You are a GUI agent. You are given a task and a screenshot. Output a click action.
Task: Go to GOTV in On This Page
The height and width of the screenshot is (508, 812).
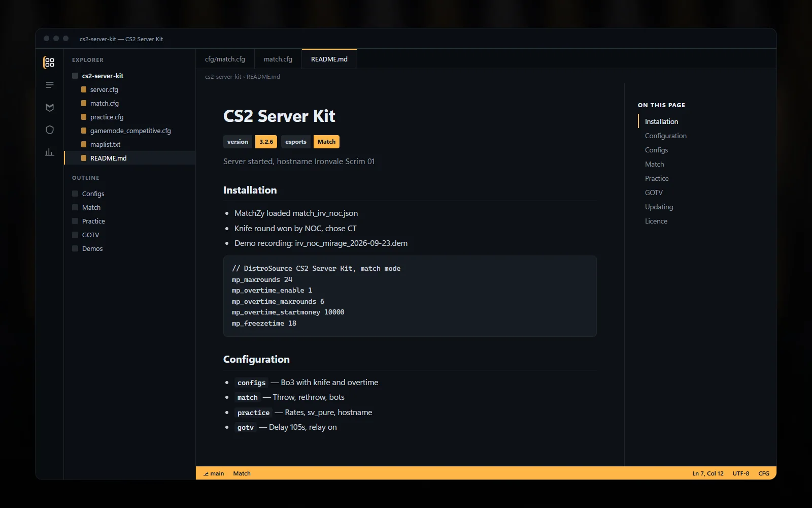[654, 193]
